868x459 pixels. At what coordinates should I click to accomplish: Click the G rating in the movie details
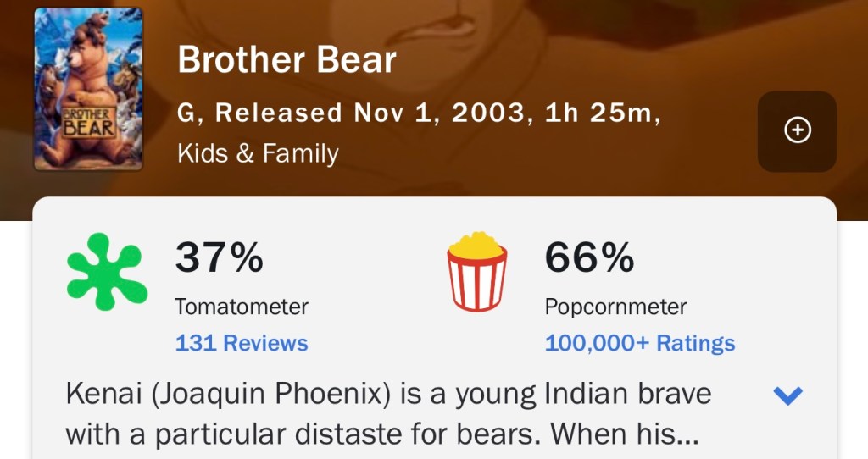pos(186,113)
